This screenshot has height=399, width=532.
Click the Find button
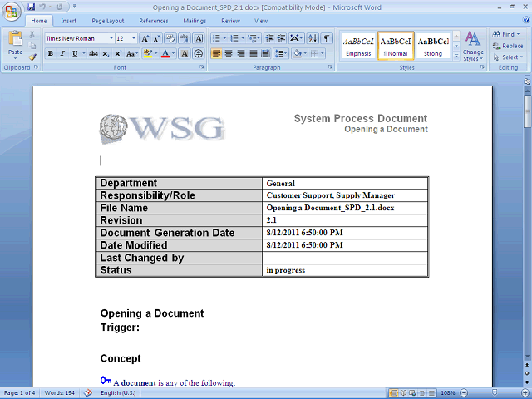point(506,34)
